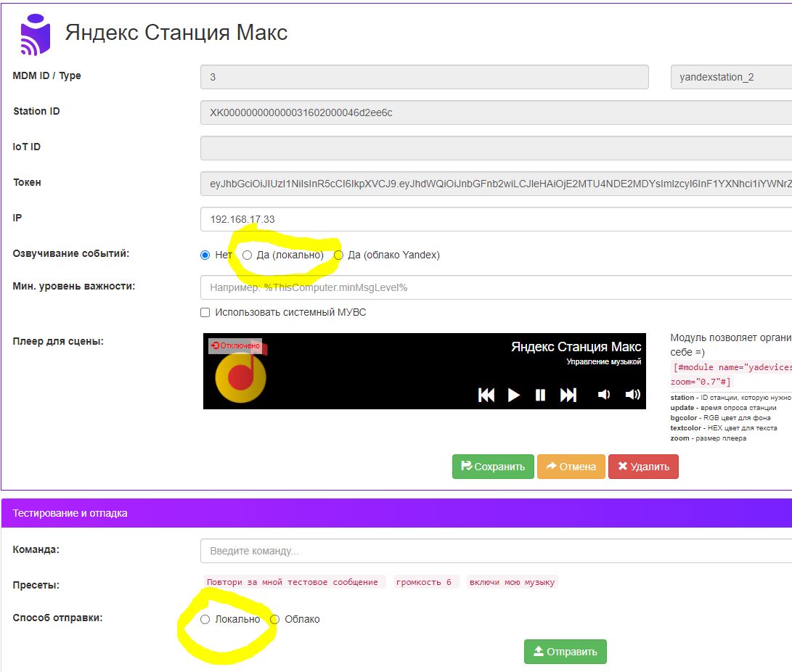
Task: Select Нет for event voicing
Action: (x=205, y=255)
